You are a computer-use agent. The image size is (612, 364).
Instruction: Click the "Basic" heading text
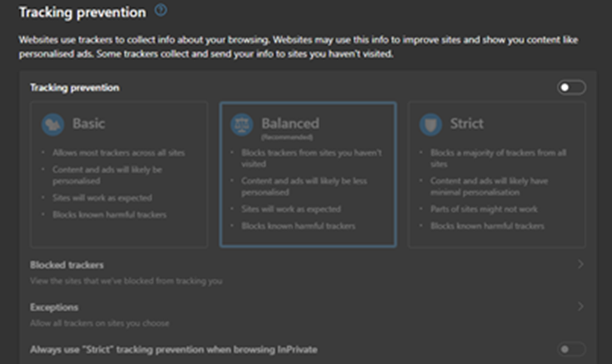[x=88, y=123]
